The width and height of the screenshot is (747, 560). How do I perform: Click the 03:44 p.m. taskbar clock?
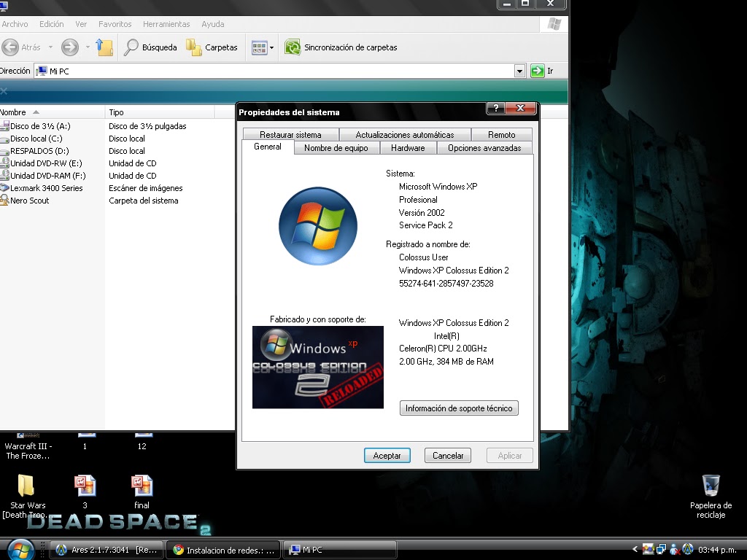coord(717,550)
